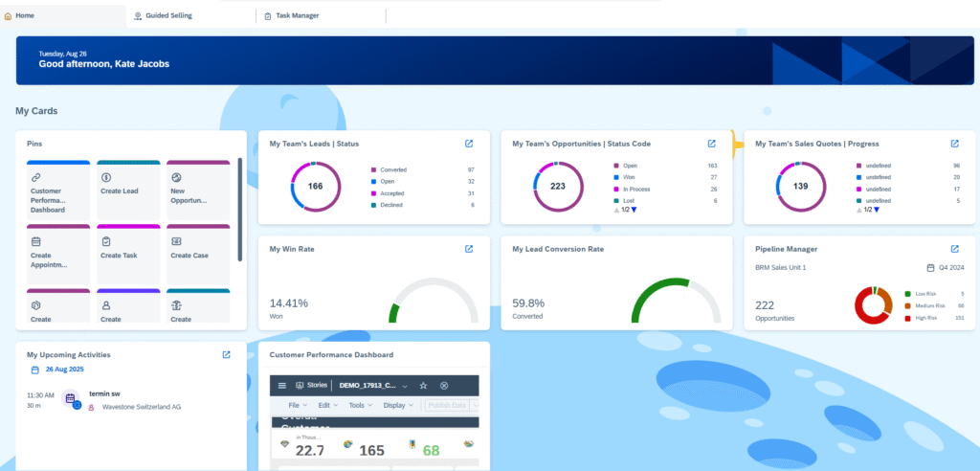Click the Stories icon in dashboard preview
Screen dimensions: 980x471
(x=300, y=385)
